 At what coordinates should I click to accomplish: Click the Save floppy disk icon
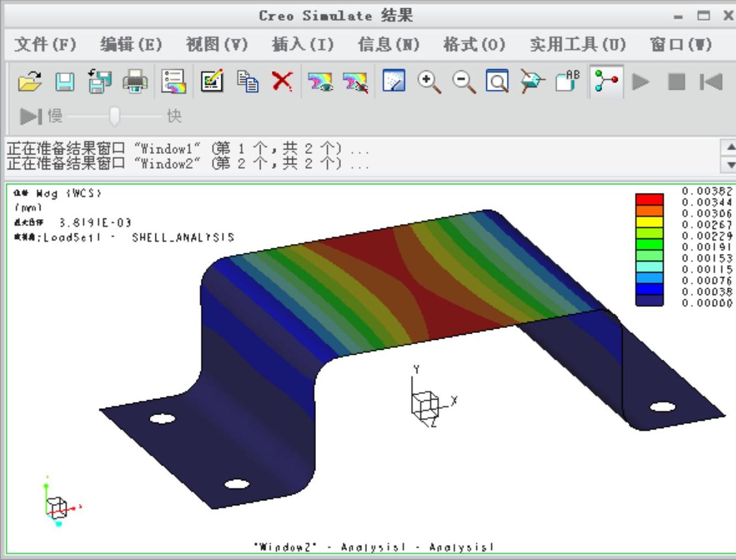[x=65, y=82]
